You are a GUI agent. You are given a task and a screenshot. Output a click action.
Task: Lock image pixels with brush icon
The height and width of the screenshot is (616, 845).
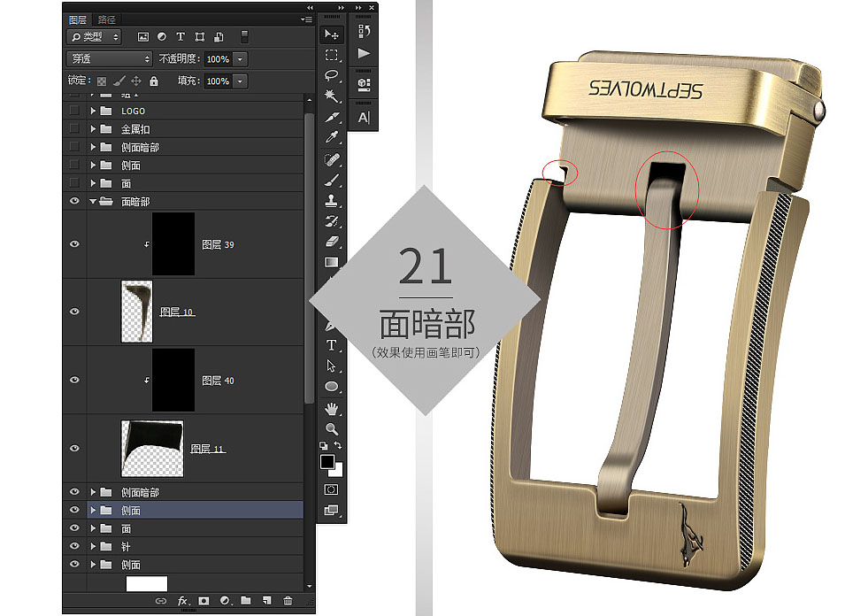coord(119,81)
